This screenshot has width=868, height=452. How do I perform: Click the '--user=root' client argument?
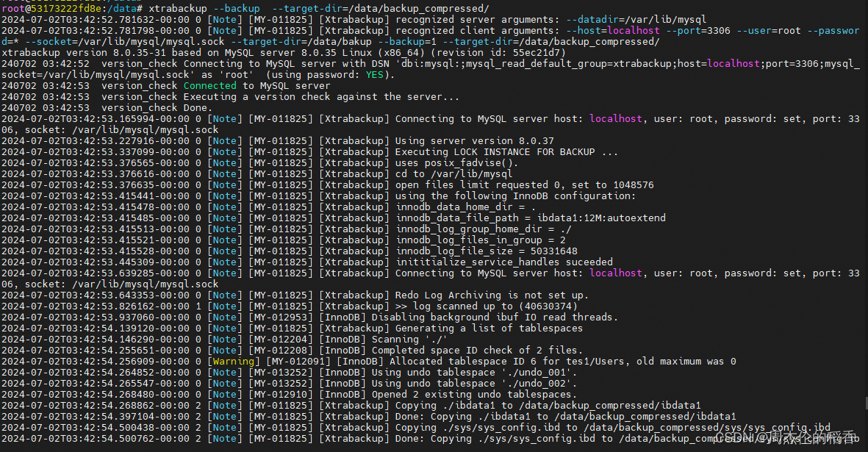[x=769, y=31]
